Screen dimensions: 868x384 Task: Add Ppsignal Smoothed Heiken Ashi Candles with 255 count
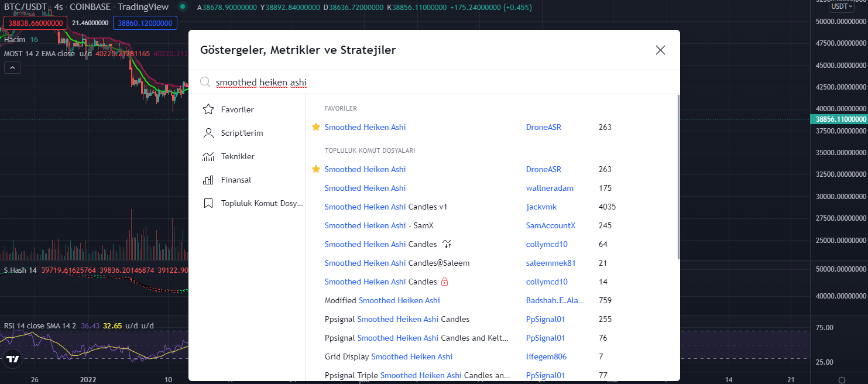point(397,319)
